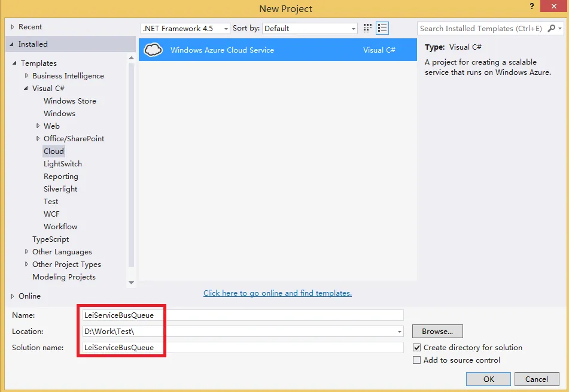Click tree scrollbar down arrow

[x=132, y=282]
